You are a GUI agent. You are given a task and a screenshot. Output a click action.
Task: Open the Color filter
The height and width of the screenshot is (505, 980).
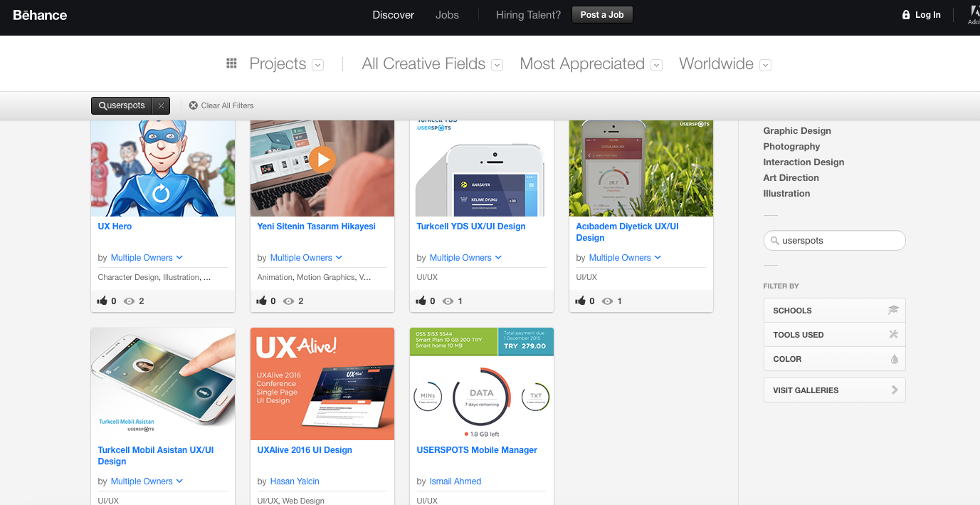[x=834, y=359]
